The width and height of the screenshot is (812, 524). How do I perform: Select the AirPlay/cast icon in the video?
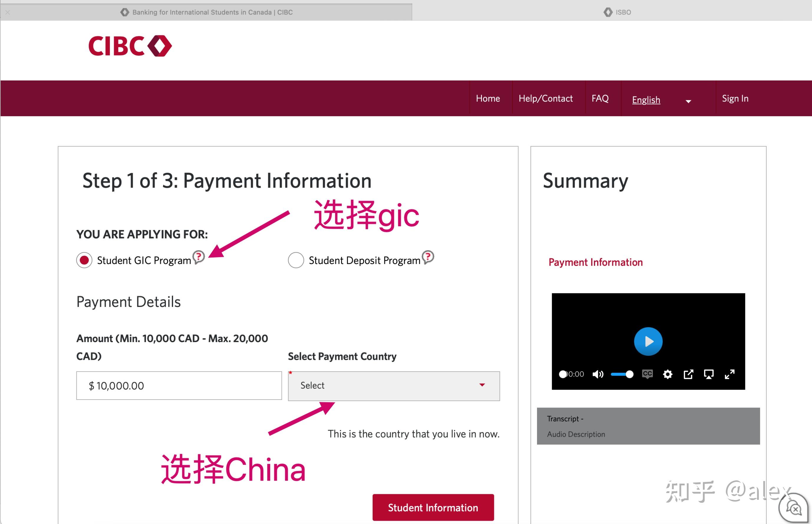[709, 374]
